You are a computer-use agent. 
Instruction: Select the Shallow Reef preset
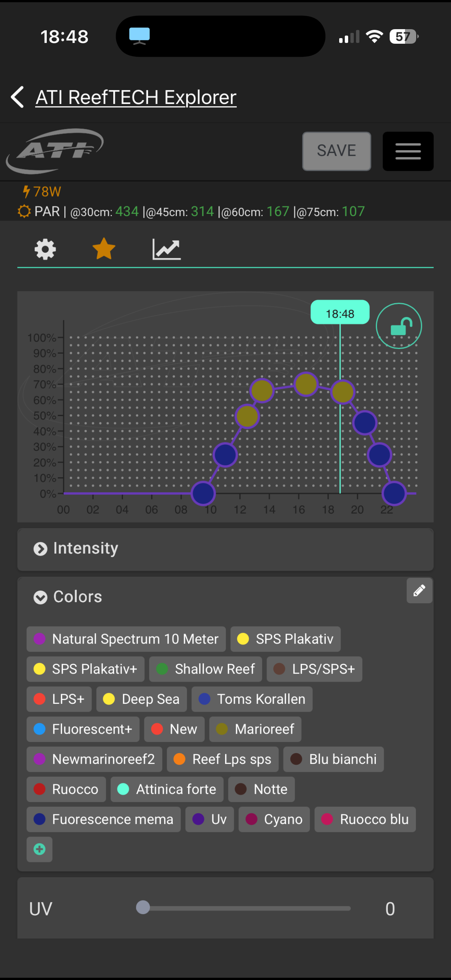pos(206,669)
